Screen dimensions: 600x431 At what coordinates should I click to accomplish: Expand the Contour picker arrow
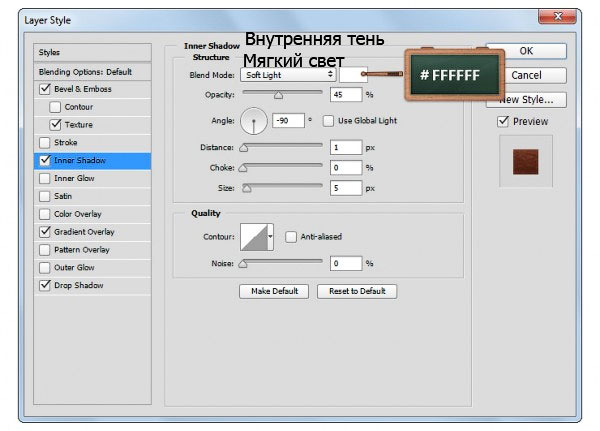click(270, 237)
